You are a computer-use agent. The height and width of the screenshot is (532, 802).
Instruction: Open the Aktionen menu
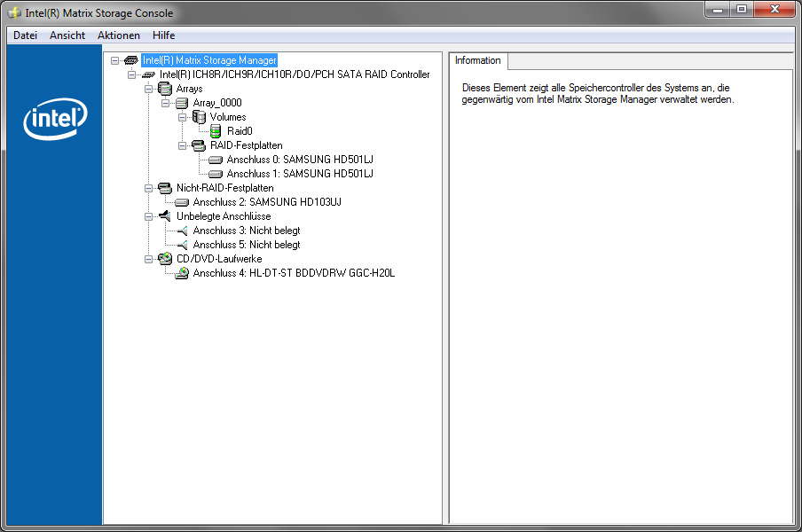click(x=119, y=35)
